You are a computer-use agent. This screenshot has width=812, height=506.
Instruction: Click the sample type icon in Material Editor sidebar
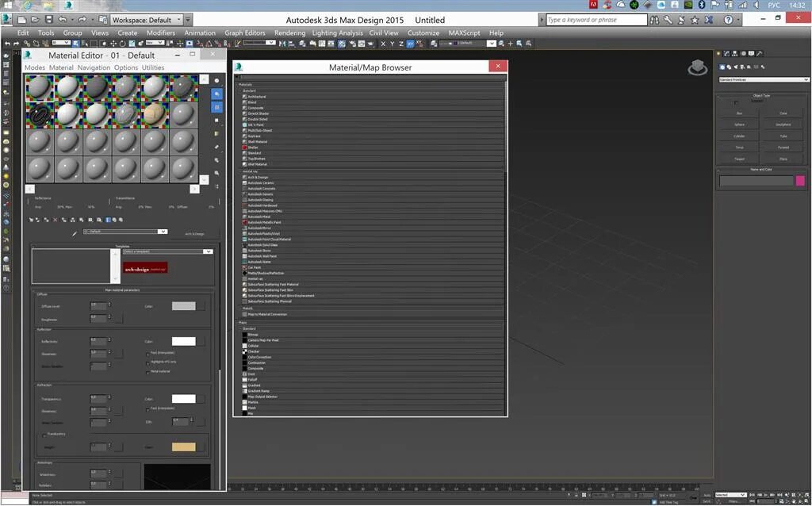coord(217,81)
